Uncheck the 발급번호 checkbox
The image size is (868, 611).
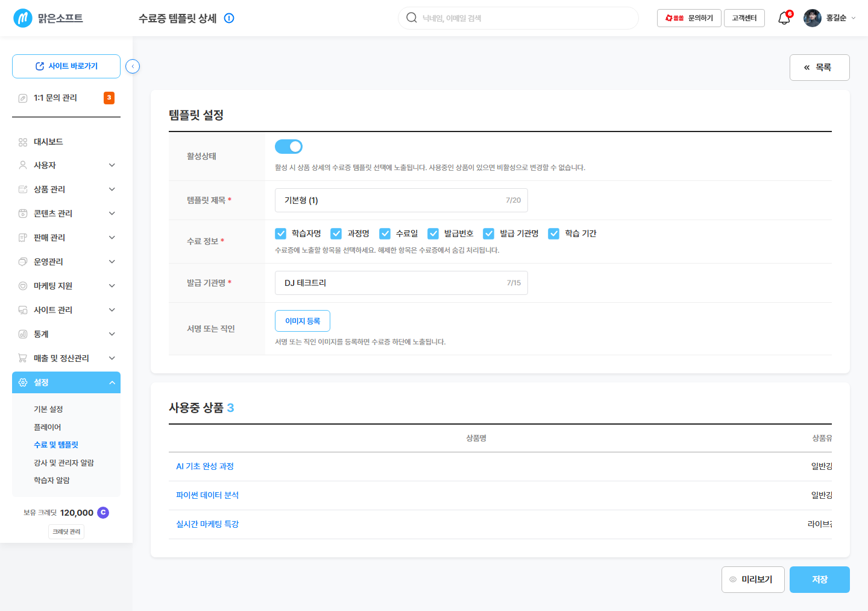click(x=433, y=233)
